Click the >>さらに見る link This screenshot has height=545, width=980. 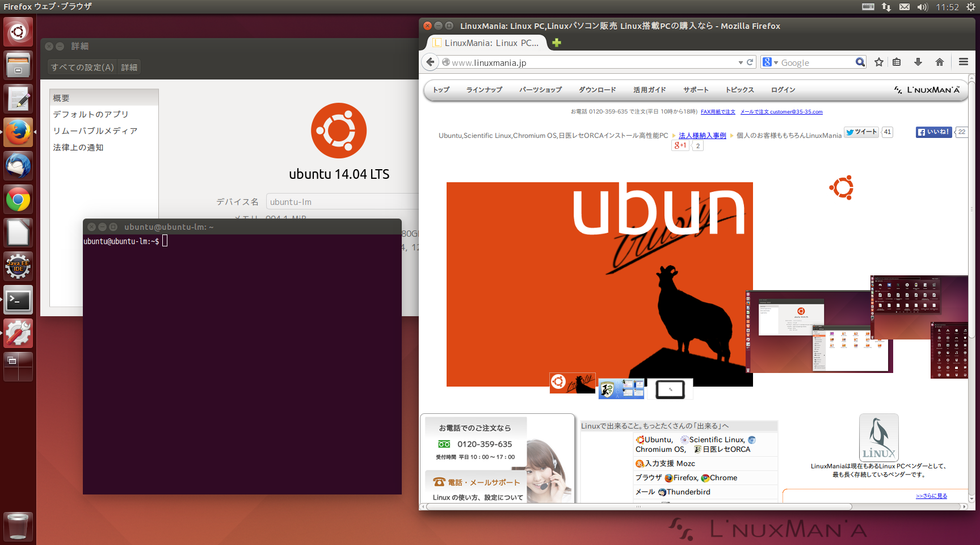coord(931,496)
